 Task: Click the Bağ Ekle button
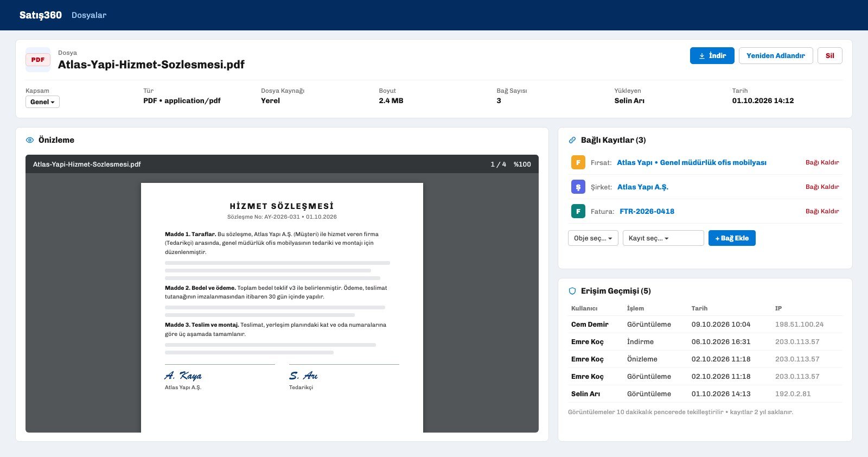coord(732,238)
